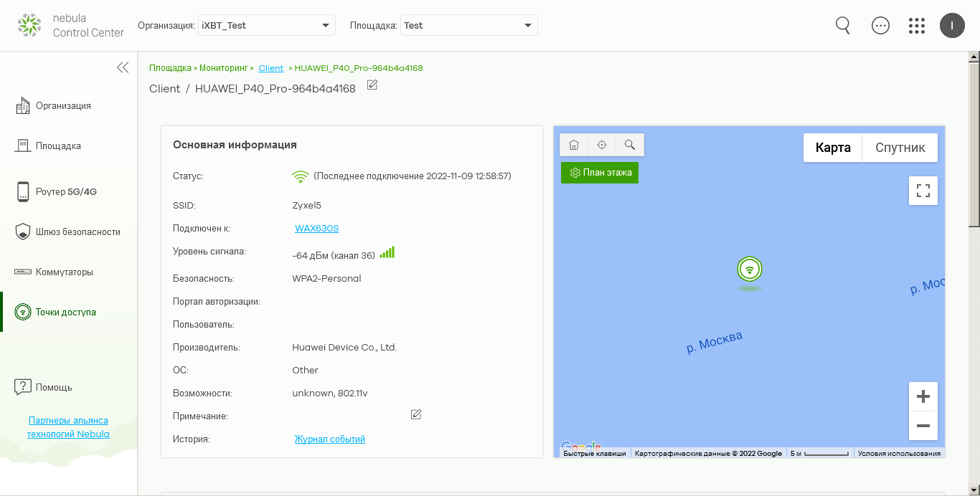
Task: Switch map to Спутник view
Action: coord(900,148)
